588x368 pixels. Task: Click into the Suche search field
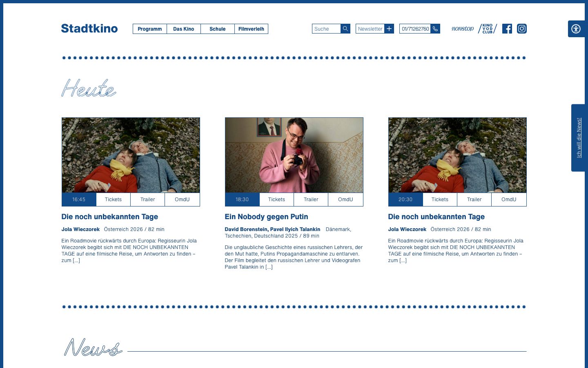tap(326, 29)
